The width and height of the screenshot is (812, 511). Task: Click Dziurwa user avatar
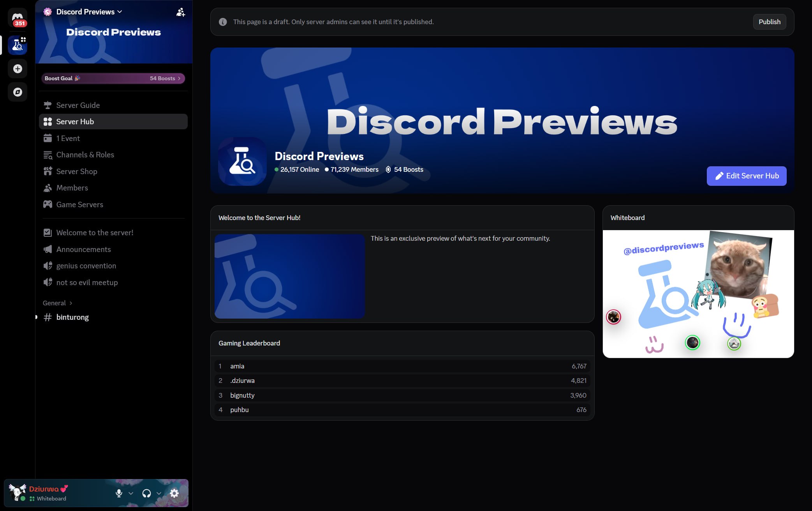[x=17, y=493]
